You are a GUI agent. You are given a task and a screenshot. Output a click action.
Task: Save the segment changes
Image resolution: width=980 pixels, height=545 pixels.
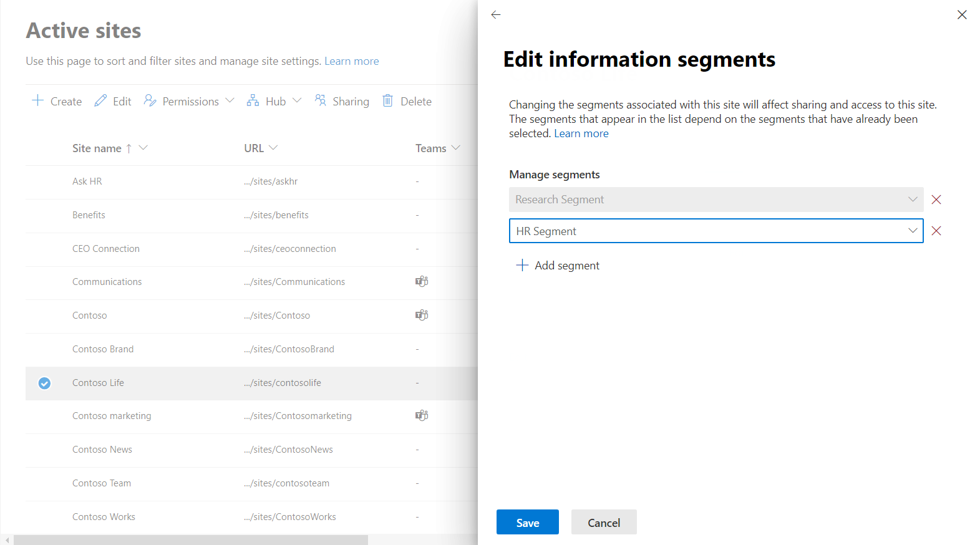click(x=527, y=523)
